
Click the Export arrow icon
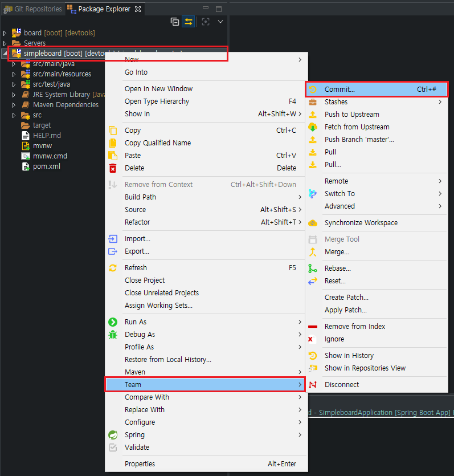(x=113, y=251)
